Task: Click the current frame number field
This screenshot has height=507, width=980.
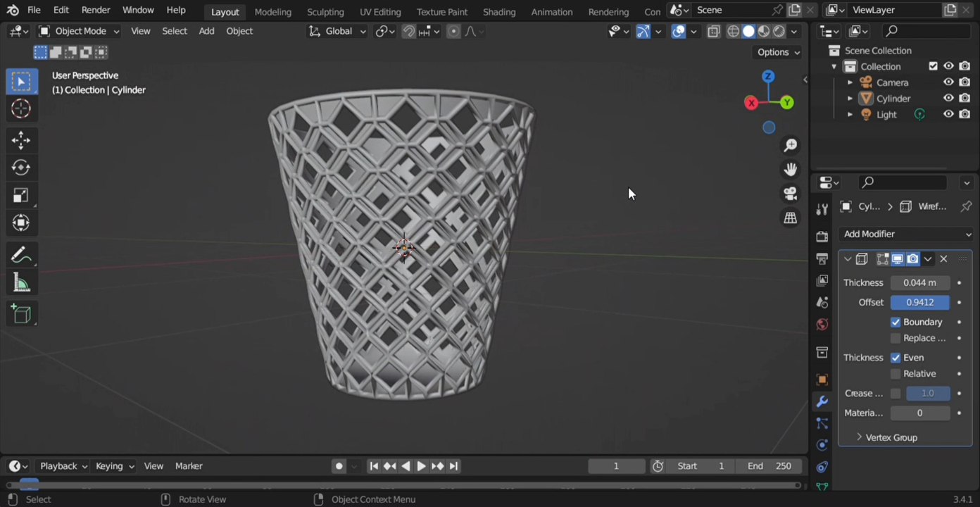Action: tap(617, 466)
